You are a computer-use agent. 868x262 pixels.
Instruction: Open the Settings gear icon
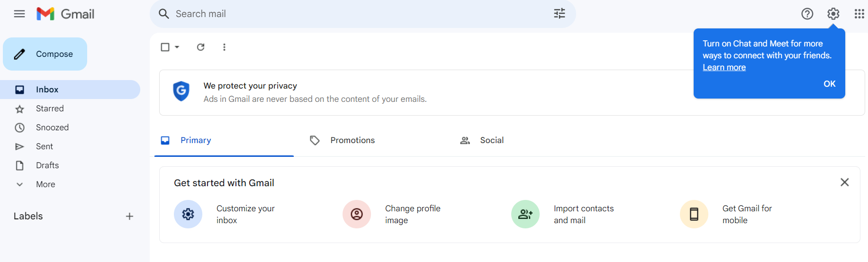pos(833,14)
